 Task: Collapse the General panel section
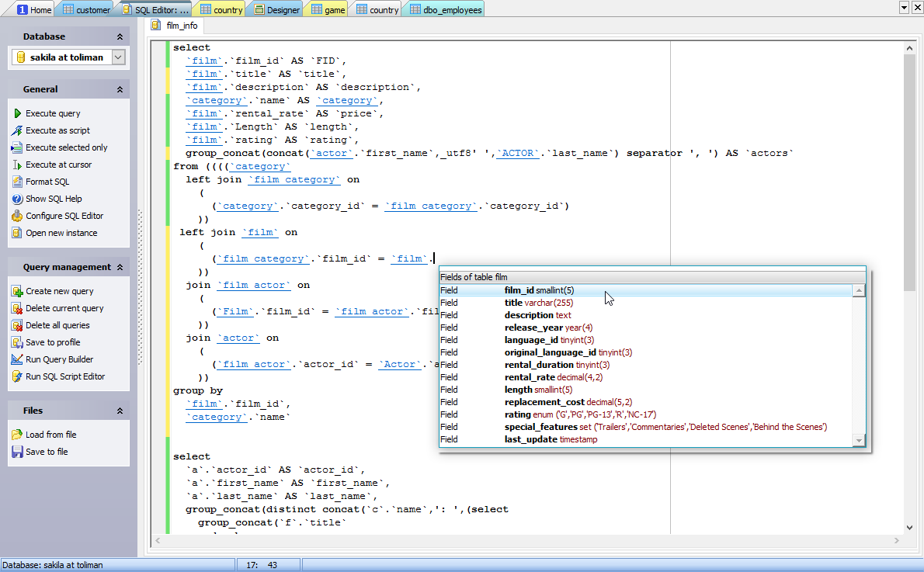click(120, 90)
